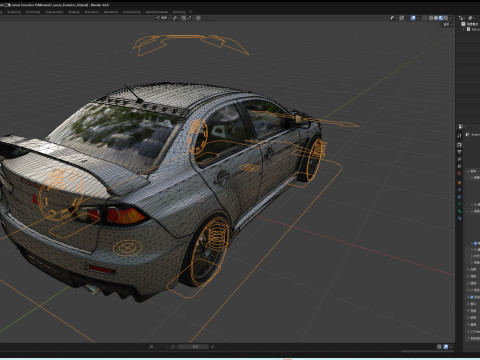The width and height of the screenshot is (480, 360).
Task: Switch to the Texture Paint workspace
Action: point(55,12)
